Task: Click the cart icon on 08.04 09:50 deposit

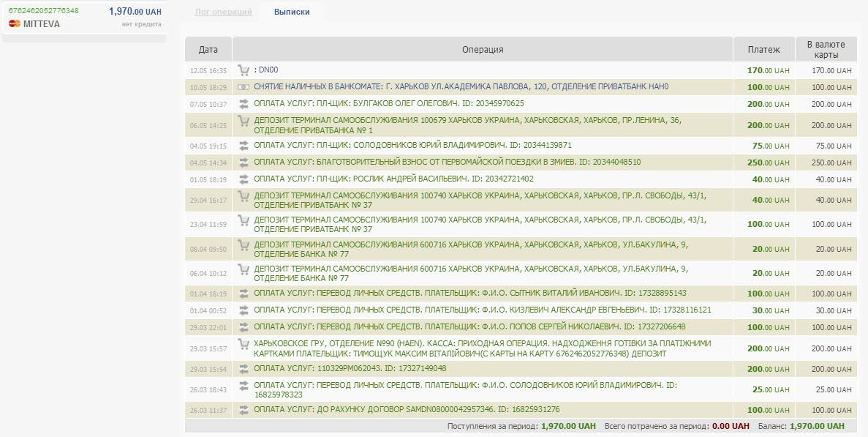Action: pyautogui.click(x=244, y=245)
